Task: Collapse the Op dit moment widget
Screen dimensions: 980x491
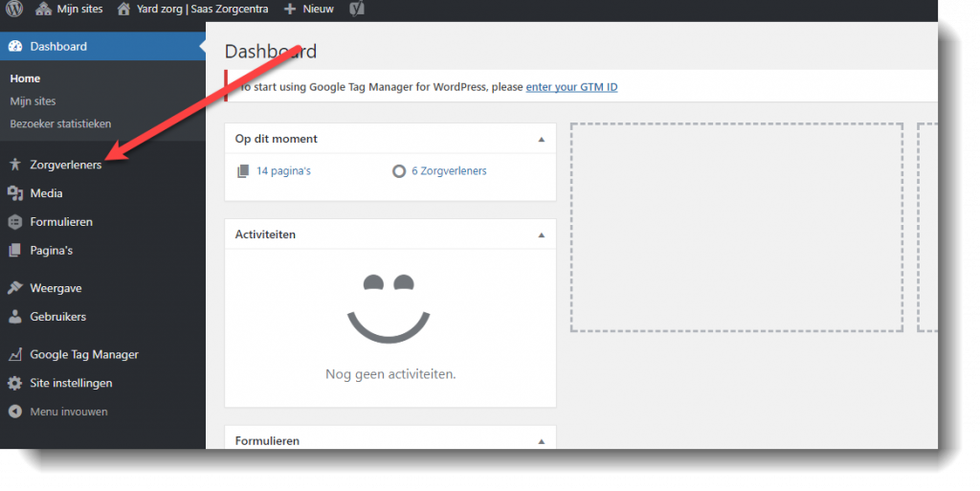Action: coord(542,140)
